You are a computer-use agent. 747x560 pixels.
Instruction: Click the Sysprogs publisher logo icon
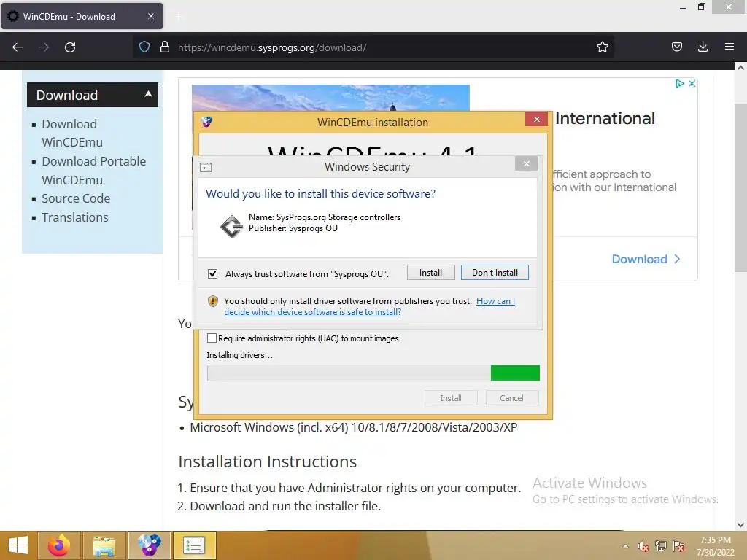231,226
